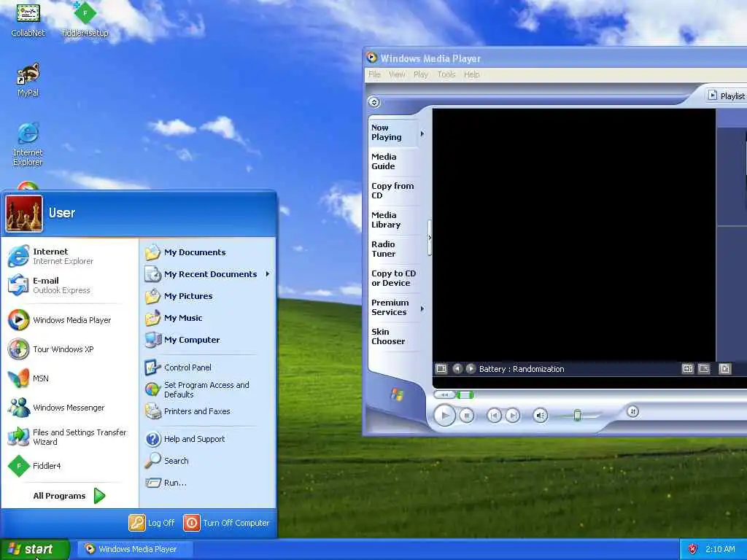Select the next visualization arrow
Screen dimensions: 747x560
pos(471,368)
